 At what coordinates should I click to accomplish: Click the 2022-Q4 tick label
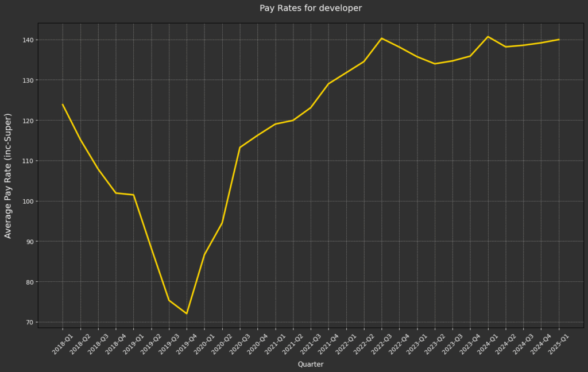coord(400,344)
